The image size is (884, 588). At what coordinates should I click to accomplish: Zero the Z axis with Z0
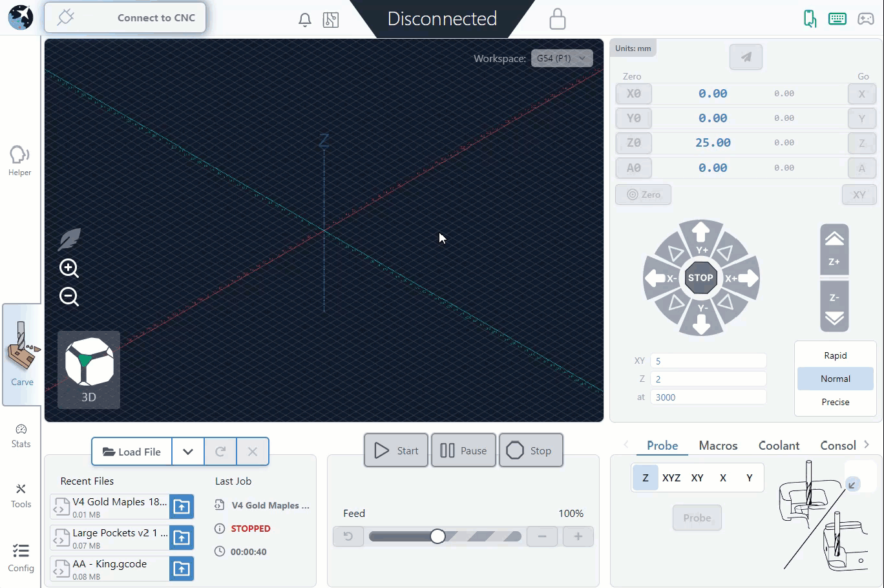(x=634, y=143)
